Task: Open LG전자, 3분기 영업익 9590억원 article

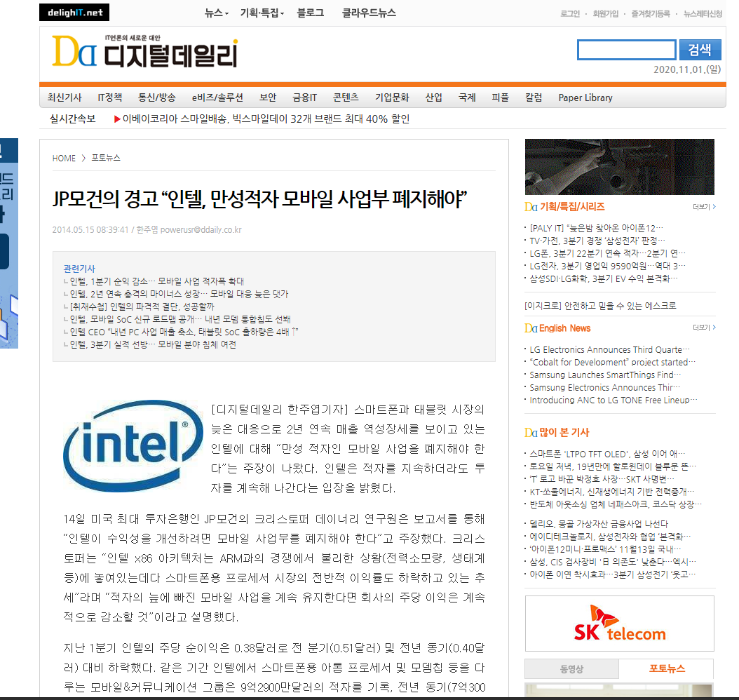Action: 607,266
